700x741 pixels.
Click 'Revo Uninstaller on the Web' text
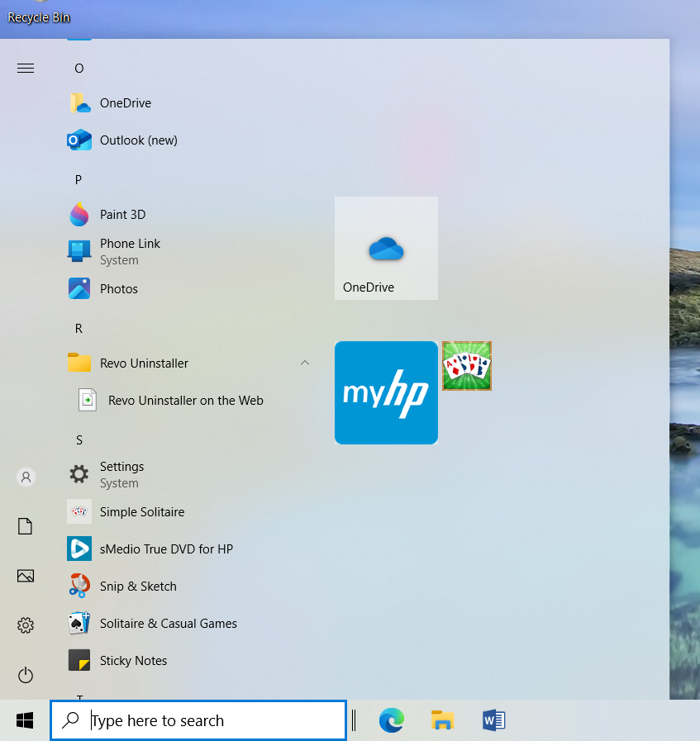pyautogui.click(x=186, y=401)
